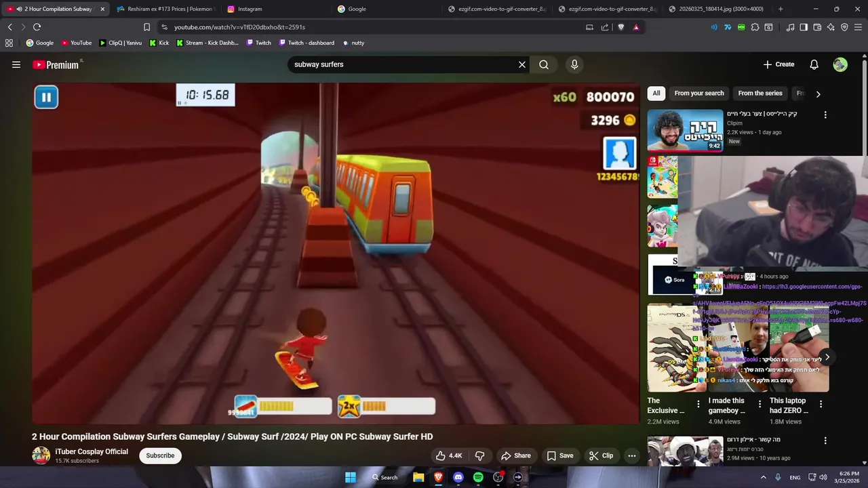Click the YouTube search input field
Screen dimensions: 868x488
pos(403,64)
